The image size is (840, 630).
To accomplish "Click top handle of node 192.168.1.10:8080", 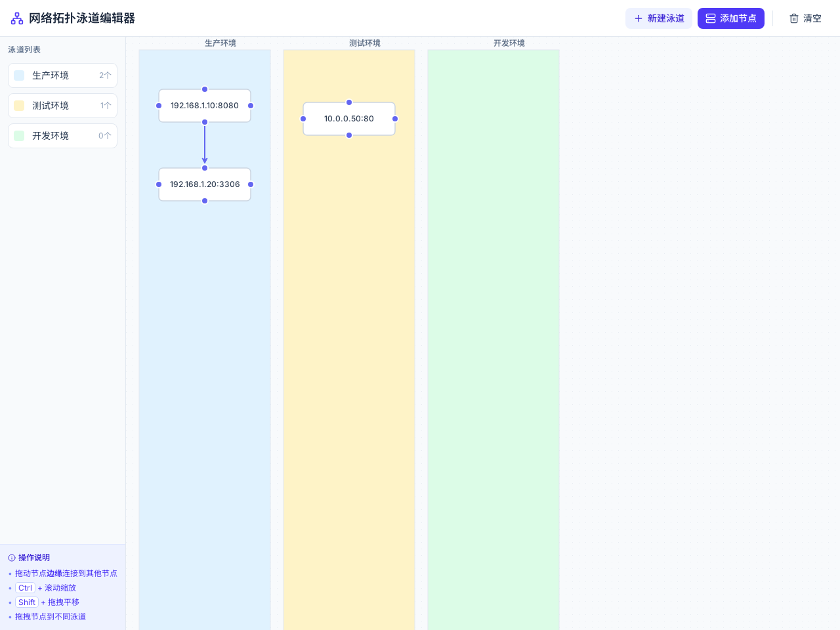I will pyautogui.click(x=205, y=89).
